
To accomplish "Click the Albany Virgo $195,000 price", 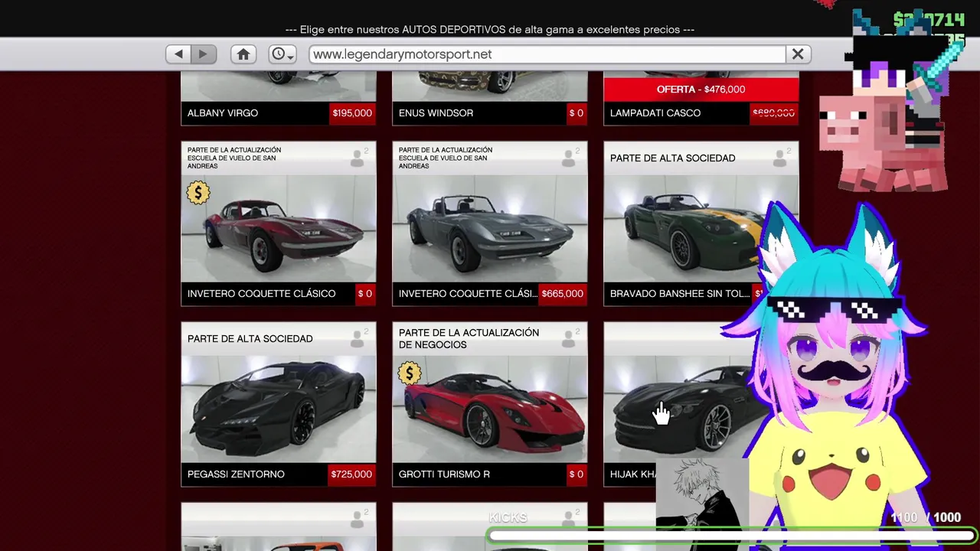I will [352, 113].
